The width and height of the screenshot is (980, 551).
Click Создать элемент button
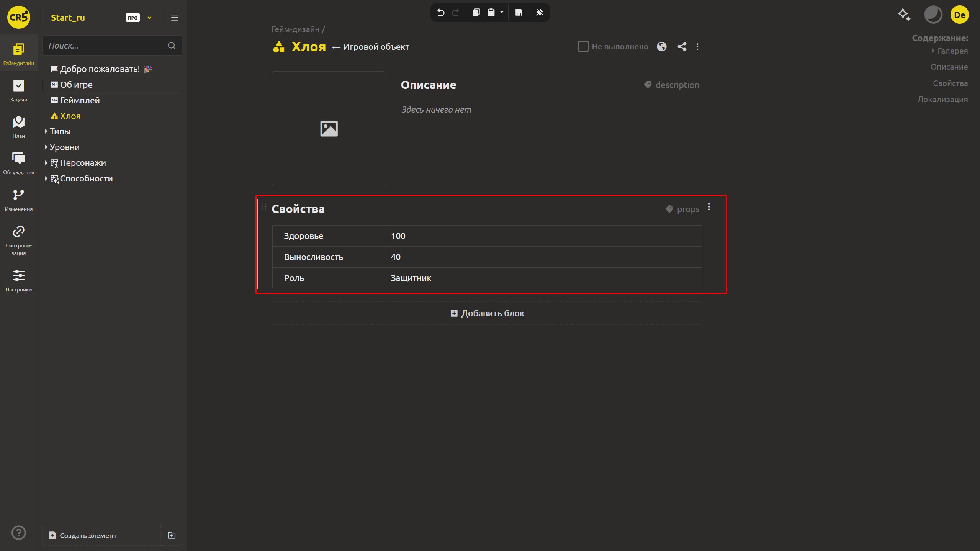point(101,535)
